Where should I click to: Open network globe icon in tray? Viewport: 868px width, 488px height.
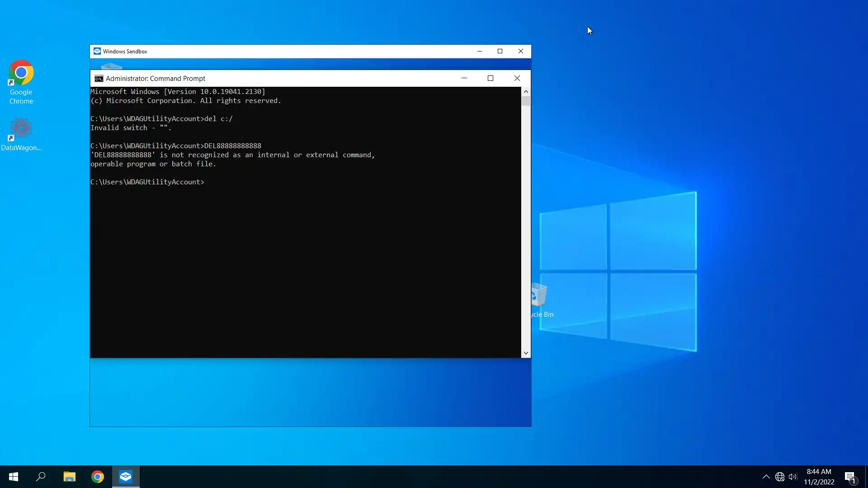pyautogui.click(x=779, y=477)
